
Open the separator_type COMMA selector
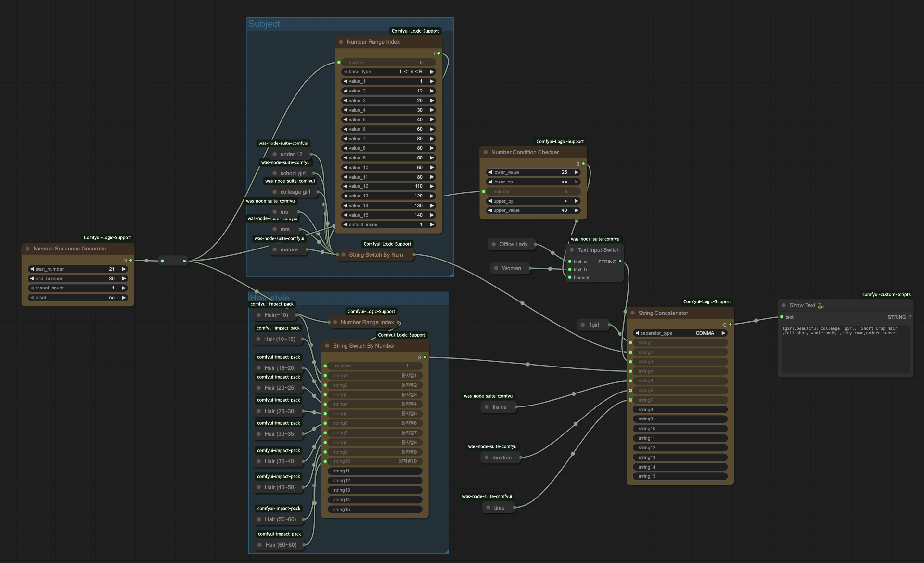(680, 333)
